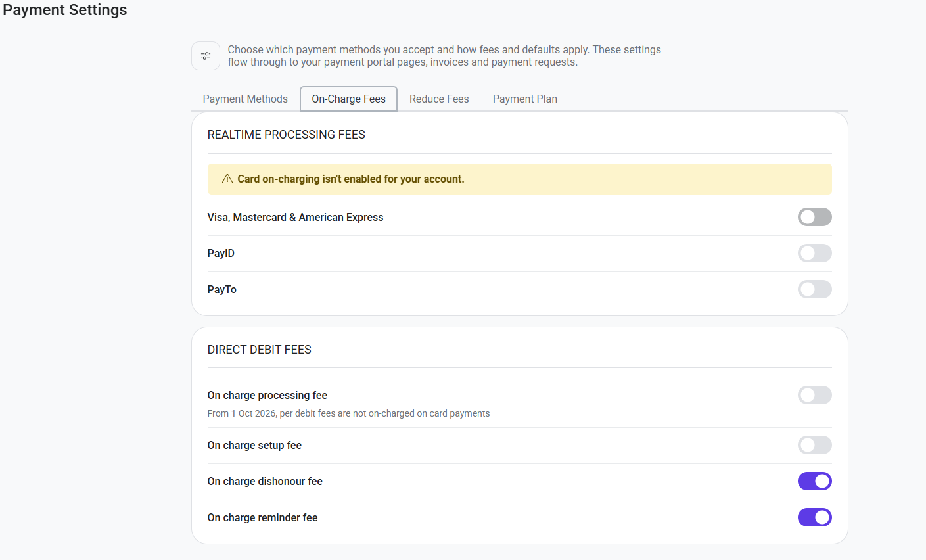926x560 pixels.
Task: Click the On charge reminder fee label
Action: click(263, 517)
